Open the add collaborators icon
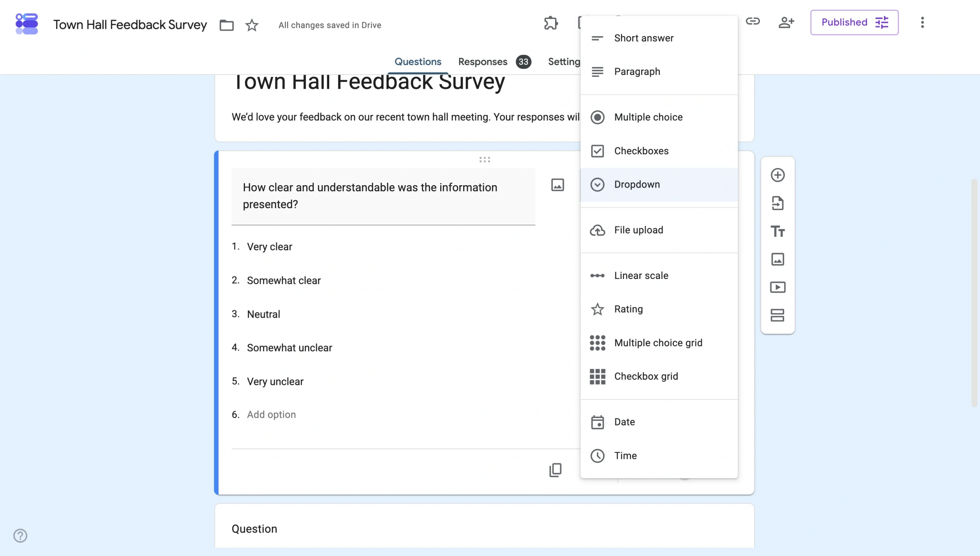 (786, 22)
